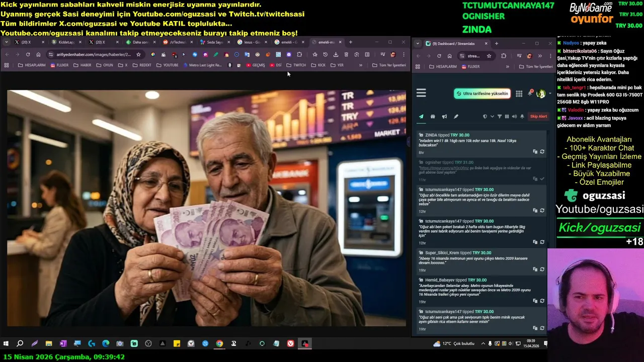Copy icon on Hemid_Babayev tip row
Viewport: 644px width, 362px height.
point(535,301)
